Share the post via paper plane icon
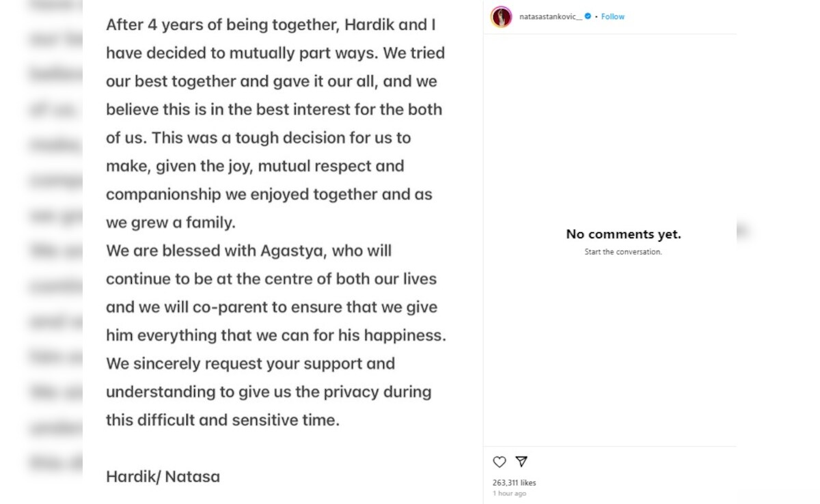 pos(521,462)
